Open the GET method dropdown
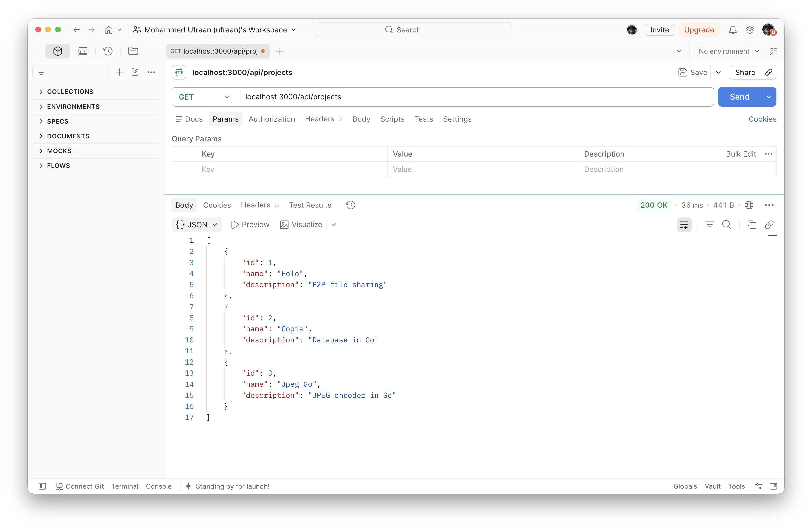Viewport: 812px width, 530px height. pos(204,97)
